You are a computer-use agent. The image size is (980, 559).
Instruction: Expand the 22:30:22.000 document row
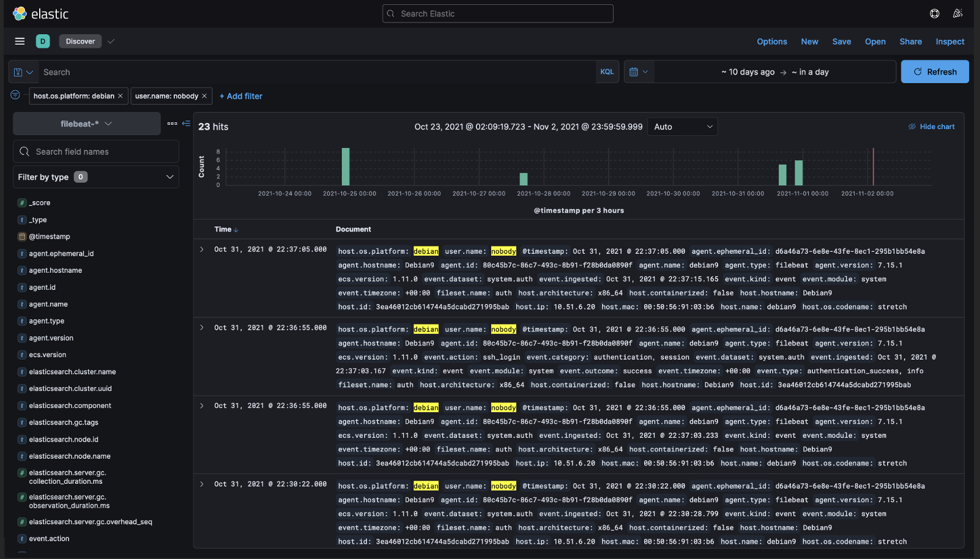[x=202, y=484]
